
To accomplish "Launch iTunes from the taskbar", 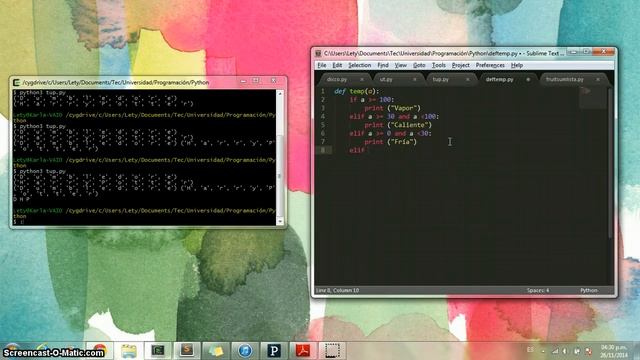I will (245, 351).
